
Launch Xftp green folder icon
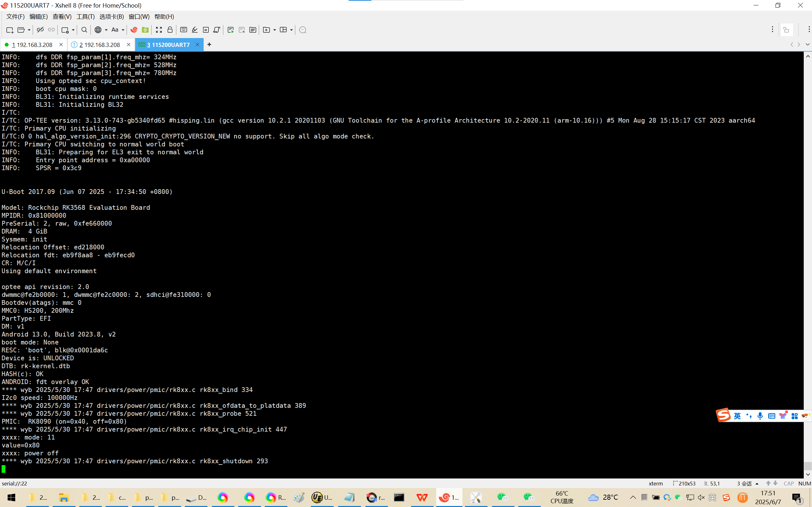pyautogui.click(x=145, y=30)
